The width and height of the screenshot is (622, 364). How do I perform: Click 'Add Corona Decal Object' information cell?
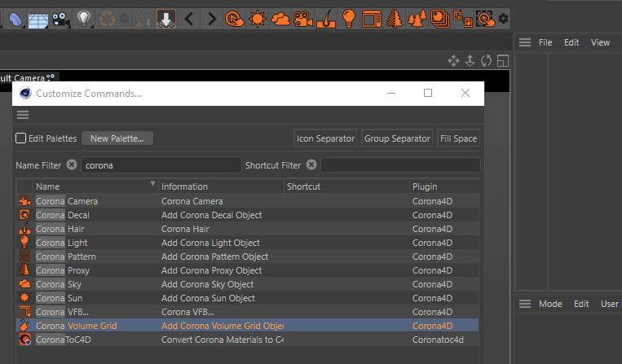211,215
